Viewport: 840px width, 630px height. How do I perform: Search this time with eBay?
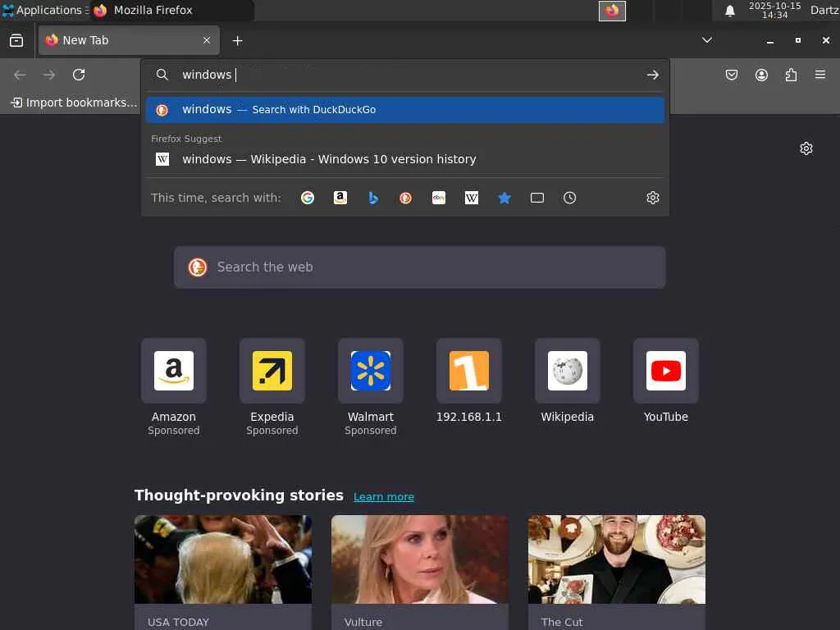(x=439, y=198)
